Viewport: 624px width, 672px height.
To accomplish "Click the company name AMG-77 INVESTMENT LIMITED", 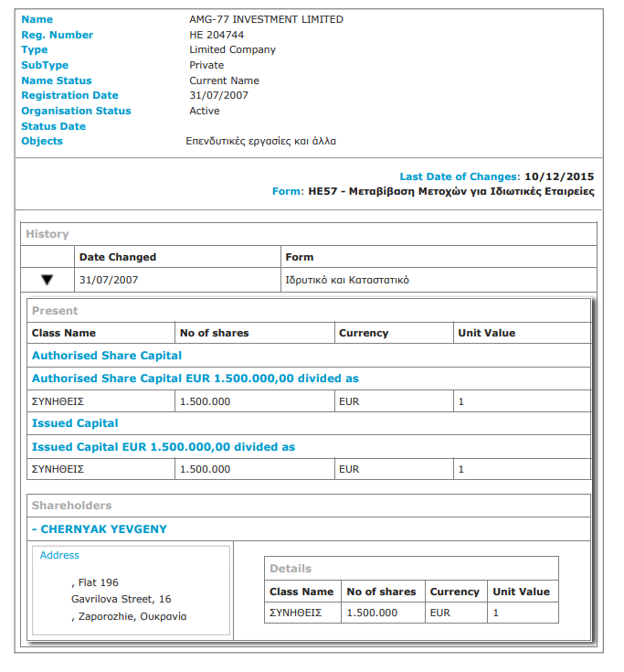I will click(x=266, y=19).
